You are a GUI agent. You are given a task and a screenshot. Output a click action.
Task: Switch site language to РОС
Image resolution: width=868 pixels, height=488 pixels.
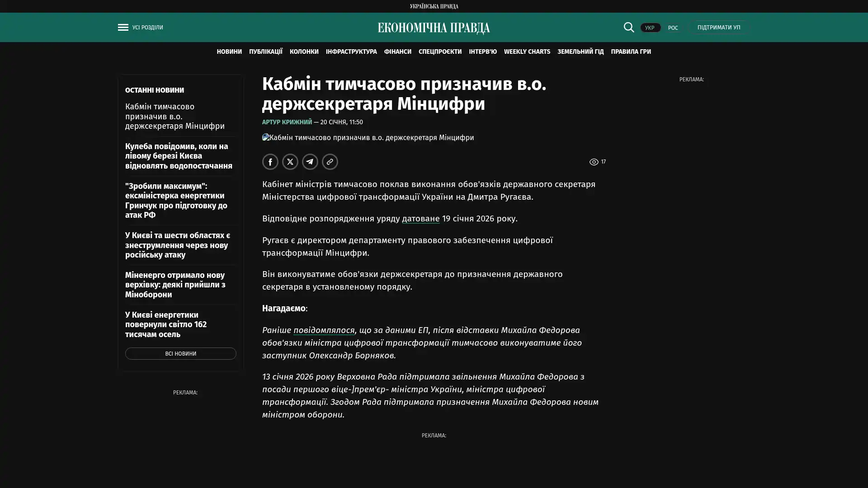(673, 28)
